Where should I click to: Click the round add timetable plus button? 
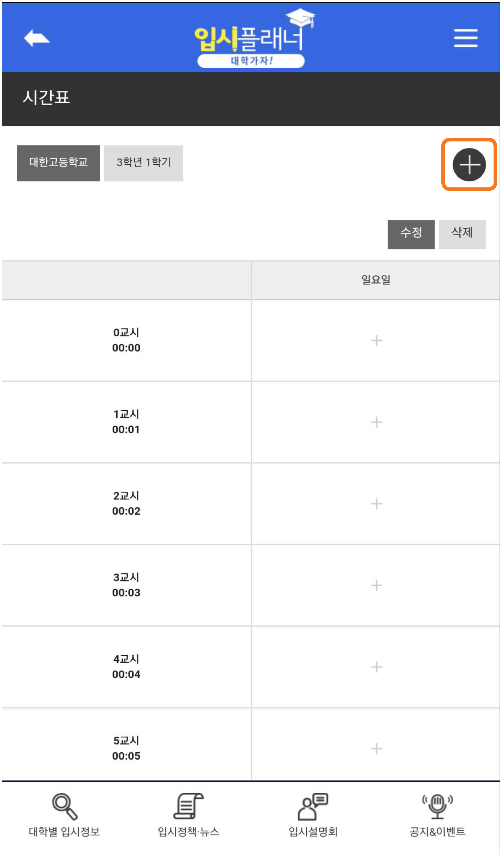click(x=469, y=165)
